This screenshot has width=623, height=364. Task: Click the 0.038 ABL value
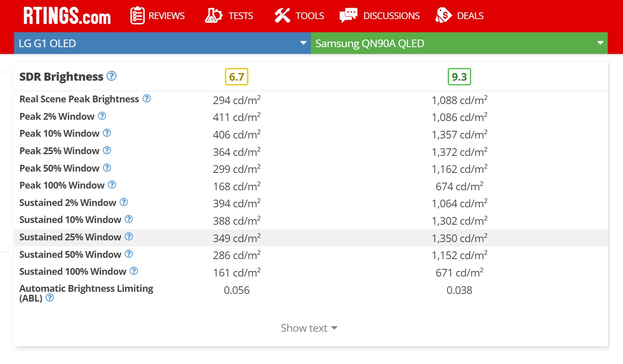(459, 290)
